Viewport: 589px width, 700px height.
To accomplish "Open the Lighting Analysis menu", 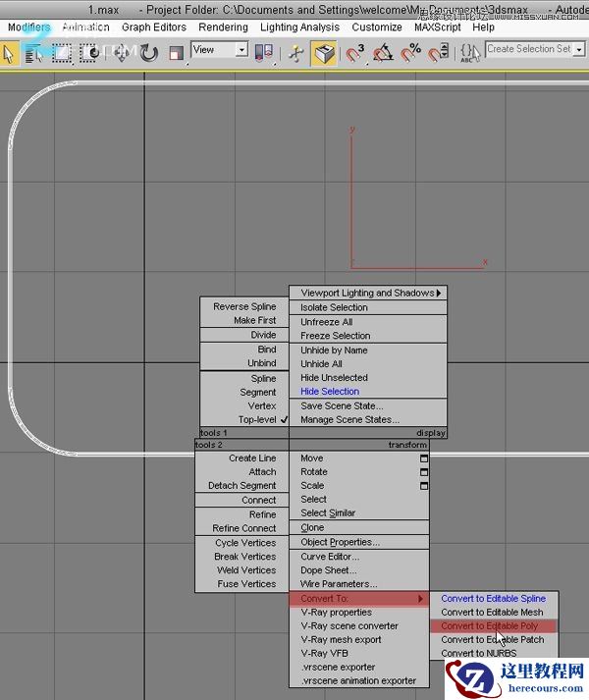I will (300, 27).
